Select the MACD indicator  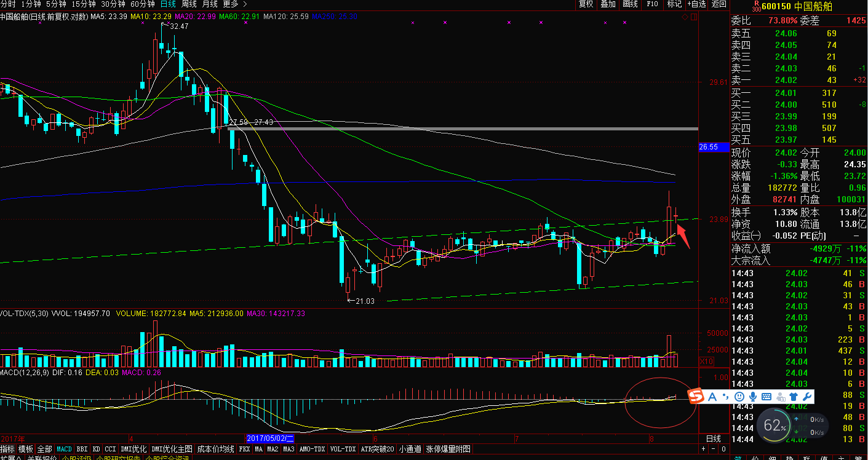64,450
